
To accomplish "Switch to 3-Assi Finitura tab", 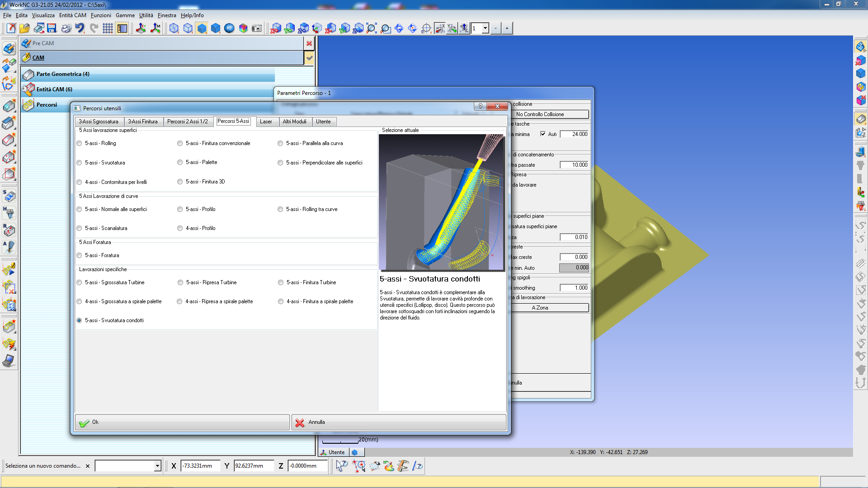I will [143, 122].
